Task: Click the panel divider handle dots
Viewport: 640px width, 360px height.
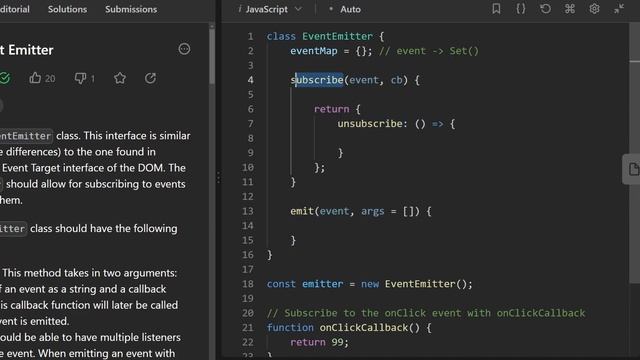Action: tap(218, 178)
